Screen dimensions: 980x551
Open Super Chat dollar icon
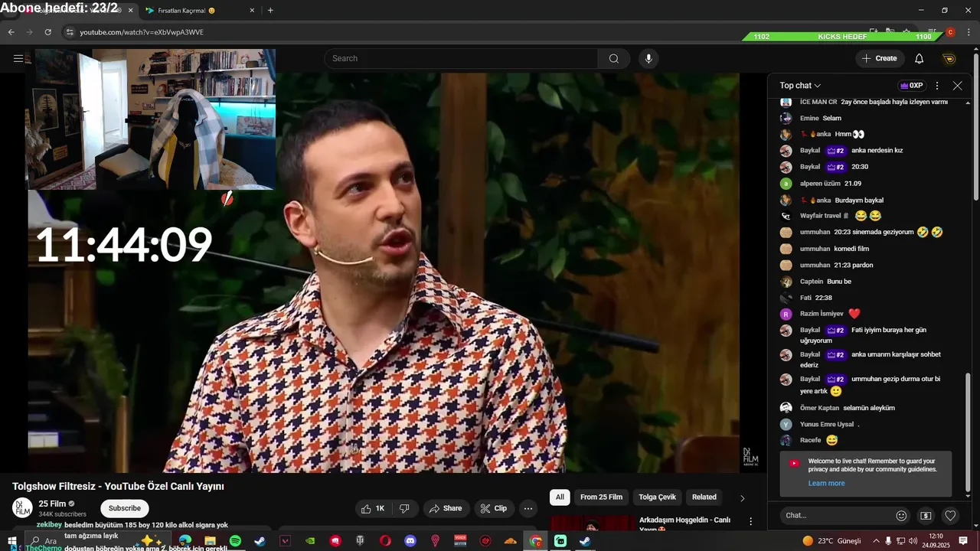(x=926, y=516)
